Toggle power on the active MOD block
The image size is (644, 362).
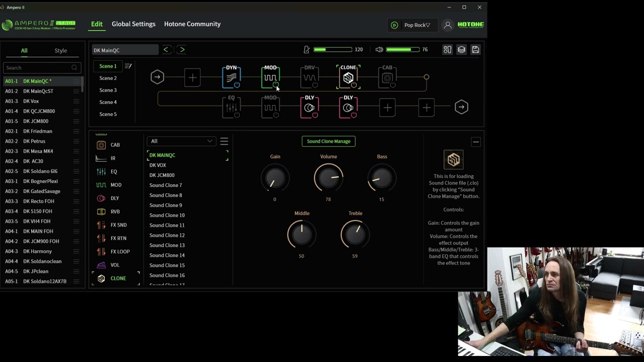[x=276, y=85]
